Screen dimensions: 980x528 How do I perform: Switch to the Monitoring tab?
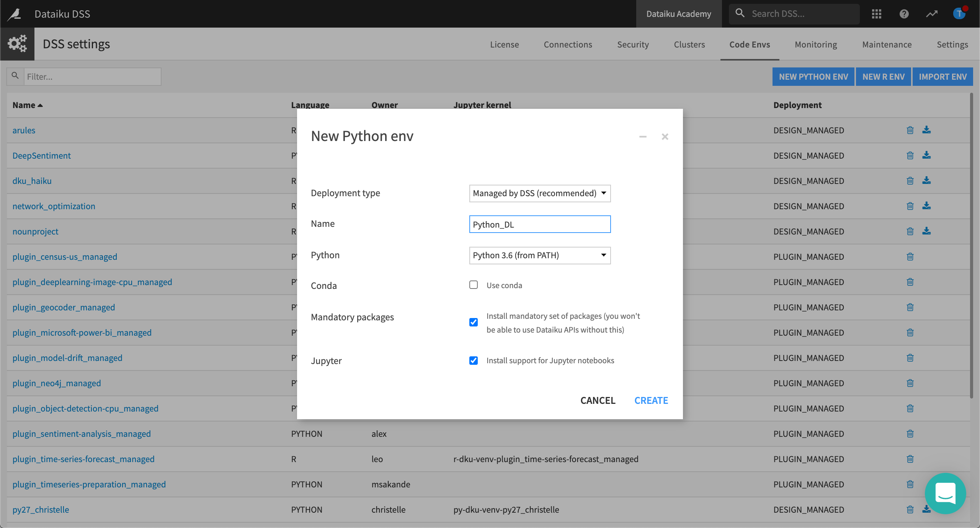[x=816, y=44]
